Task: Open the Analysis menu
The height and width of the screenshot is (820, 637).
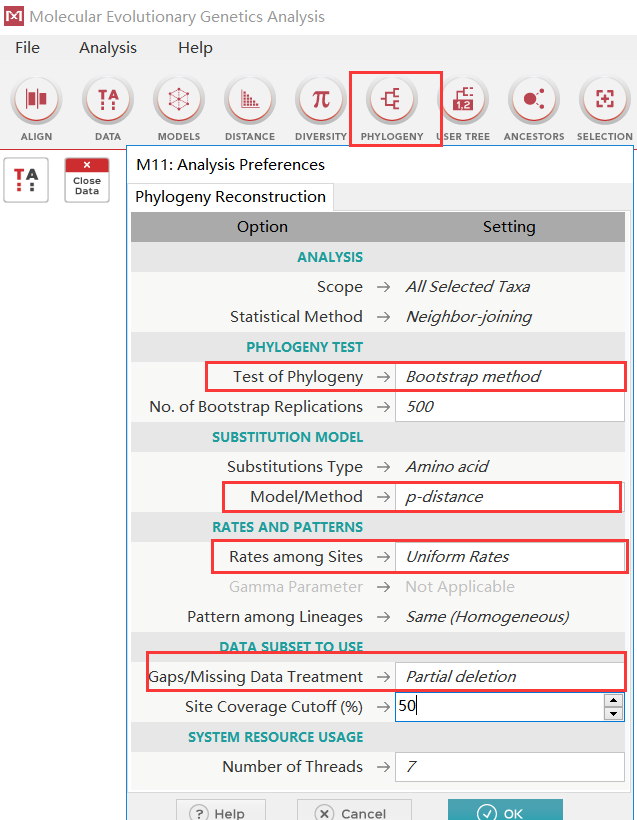Action: 108,48
